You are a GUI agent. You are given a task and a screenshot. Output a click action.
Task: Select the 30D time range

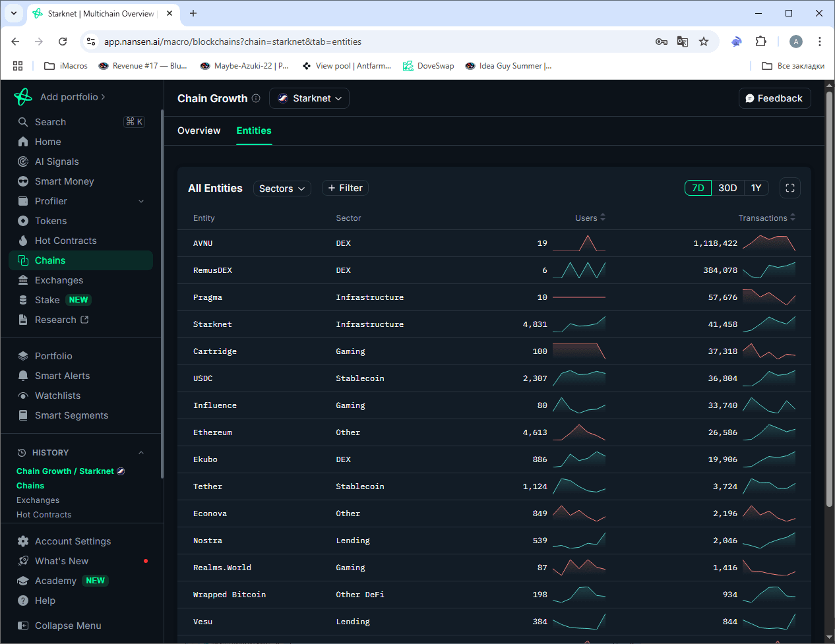(727, 188)
